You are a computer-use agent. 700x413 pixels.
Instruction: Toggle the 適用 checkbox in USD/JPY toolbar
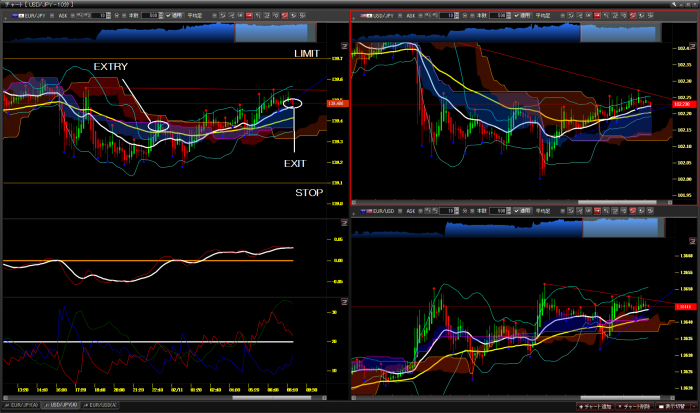click(517, 15)
